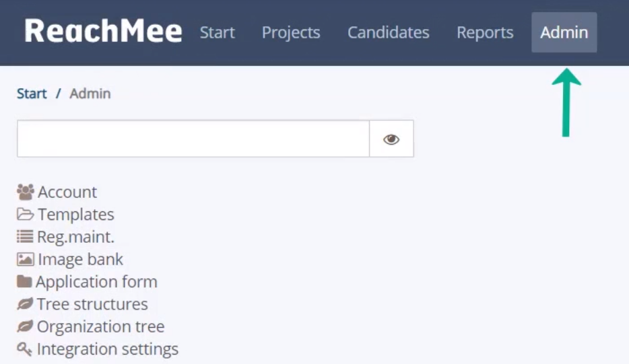The width and height of the screenshot is (629, 364).
Task: Click the Account people icon
Action: (x=26, y=192)
